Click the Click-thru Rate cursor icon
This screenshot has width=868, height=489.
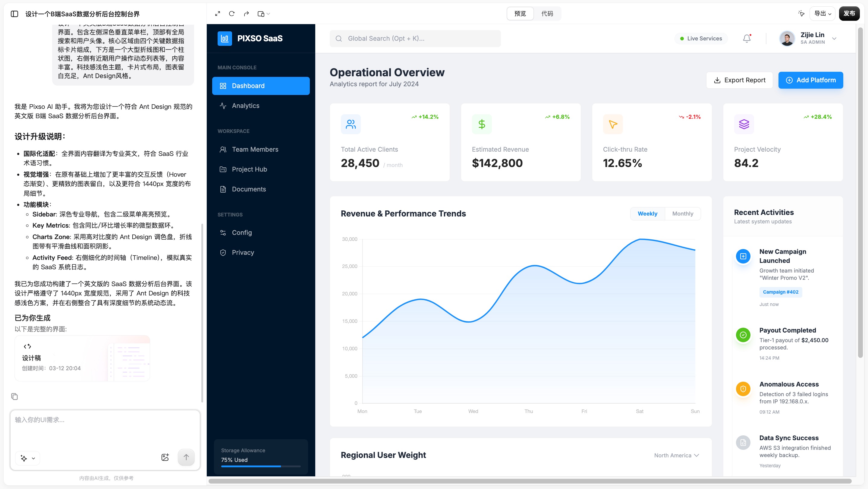coord(613,124)
